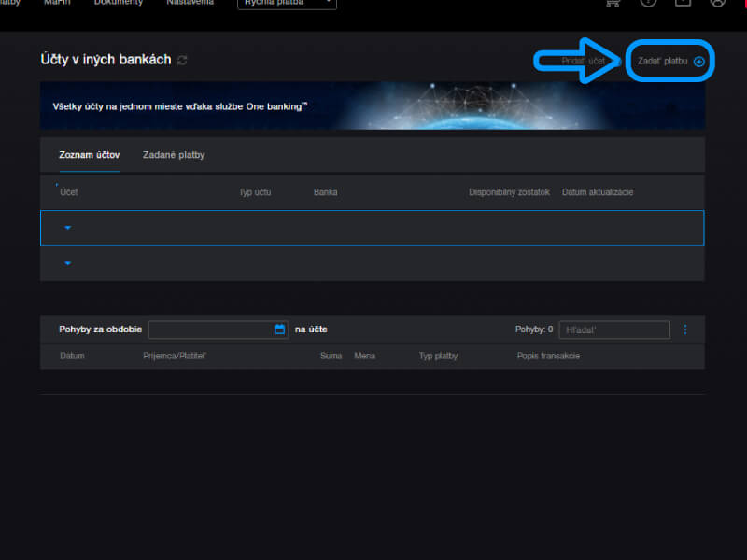This screenshot has width=747, height=560.
Task: Click the Zadať platbu button
Action: click(670, 61)
